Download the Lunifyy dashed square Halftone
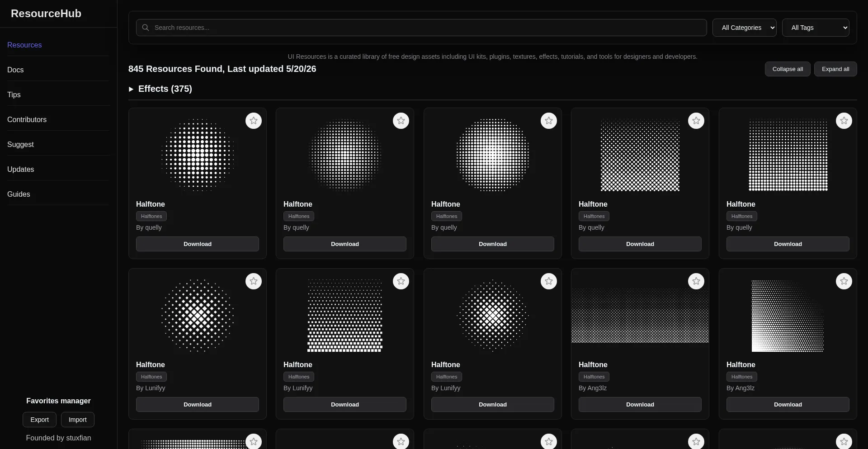The height and width of the screenshot is (449, 868). [x=345, y=404]
